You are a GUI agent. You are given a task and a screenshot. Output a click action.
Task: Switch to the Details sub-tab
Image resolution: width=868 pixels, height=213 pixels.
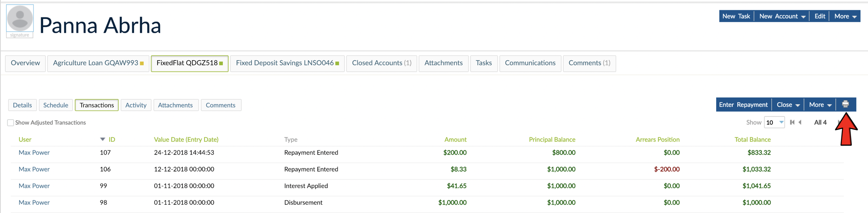click(x=22, y=105)
